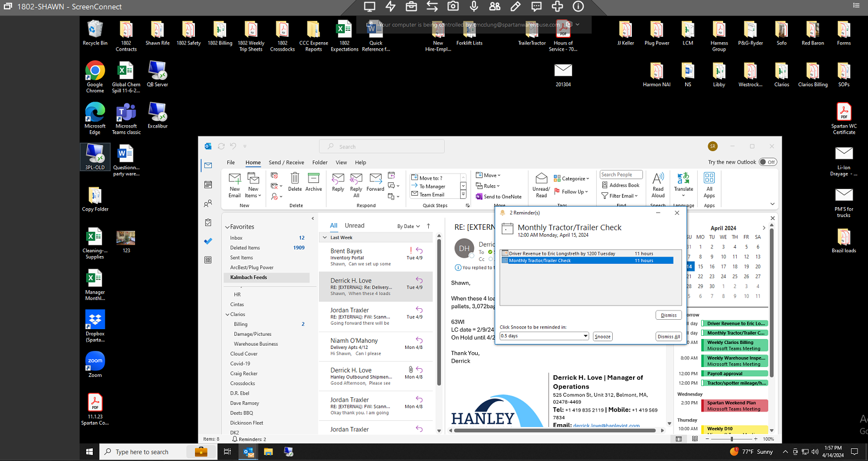
Task: Click the reading pane horizontal scrollbar
Action: (555, 430)
